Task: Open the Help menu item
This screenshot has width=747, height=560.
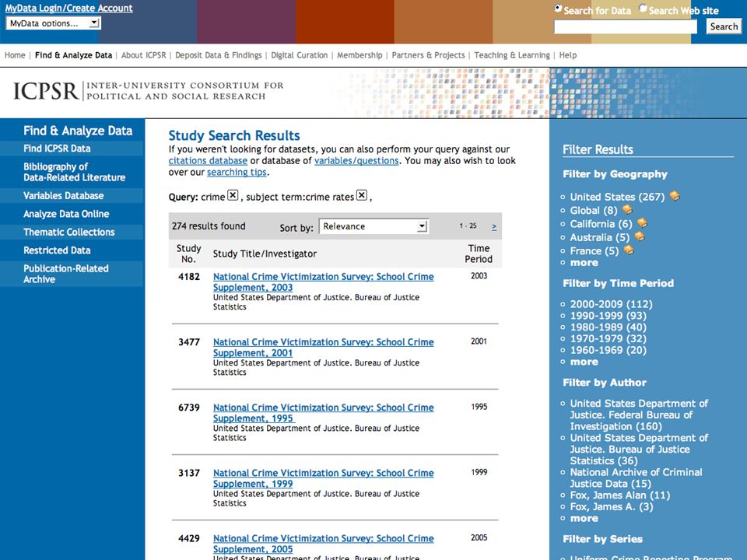Action: [568, 55]
